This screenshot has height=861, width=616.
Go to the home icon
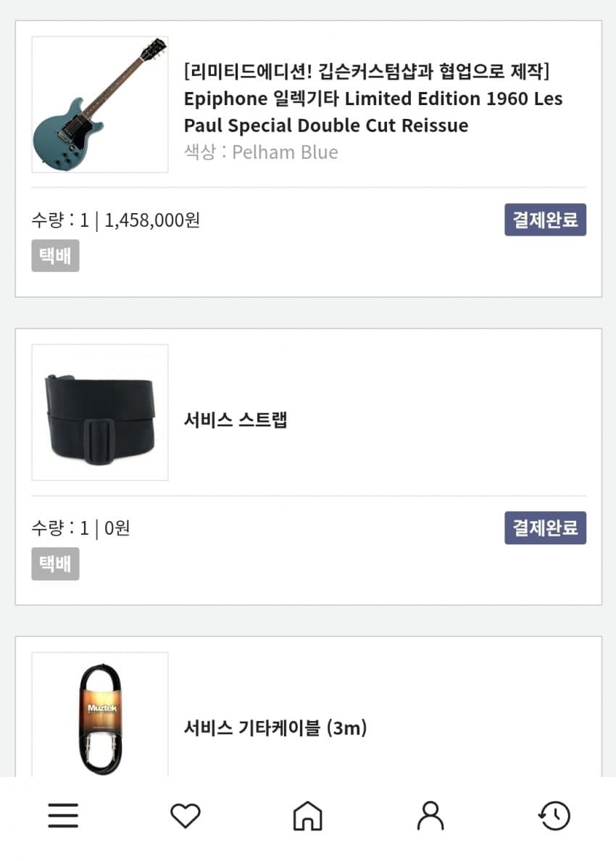pos(307,816)
